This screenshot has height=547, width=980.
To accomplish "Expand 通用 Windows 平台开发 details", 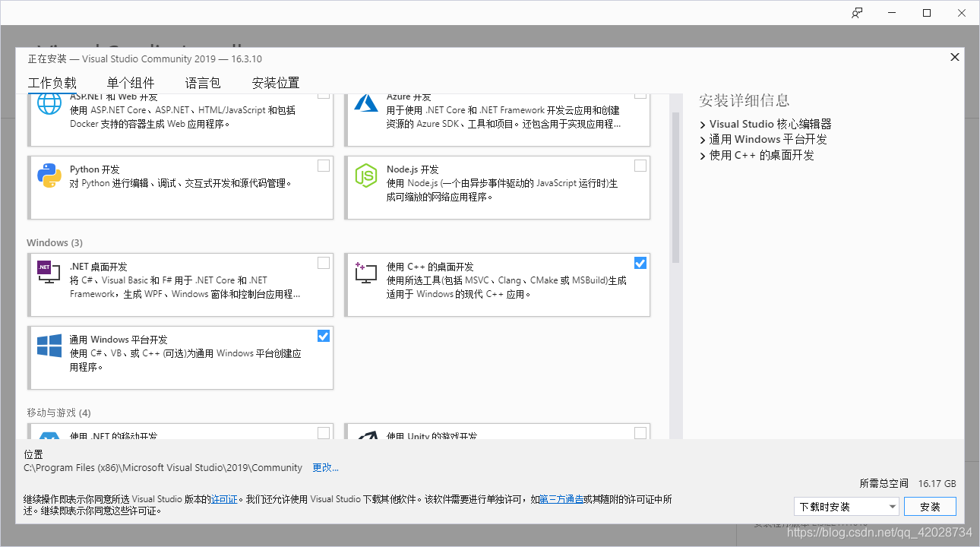I will click(703, 140).
